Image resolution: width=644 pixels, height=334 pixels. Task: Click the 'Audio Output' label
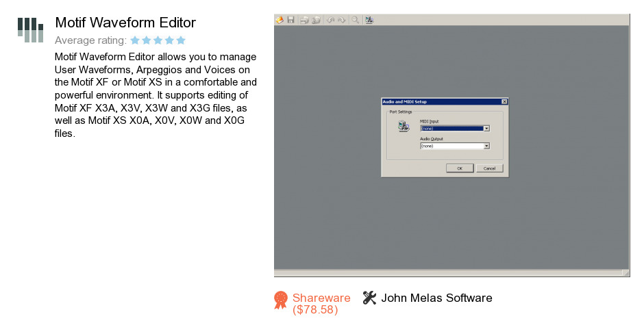pos(431,139)
